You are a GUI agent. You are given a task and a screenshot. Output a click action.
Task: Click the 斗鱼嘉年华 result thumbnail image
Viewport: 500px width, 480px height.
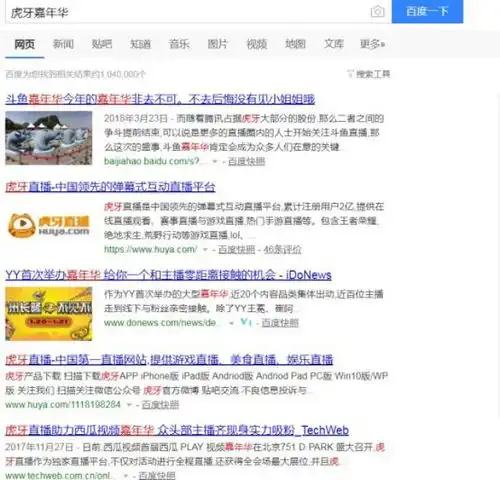[49, 138]
